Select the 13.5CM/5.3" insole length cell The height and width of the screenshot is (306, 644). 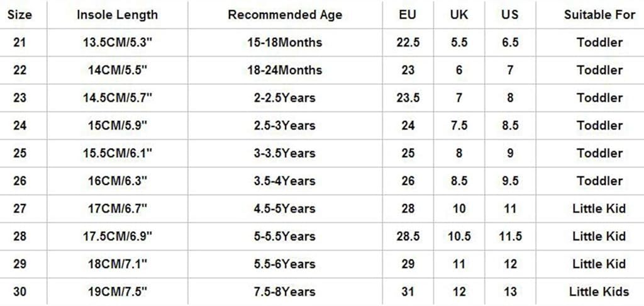point(117,43)
